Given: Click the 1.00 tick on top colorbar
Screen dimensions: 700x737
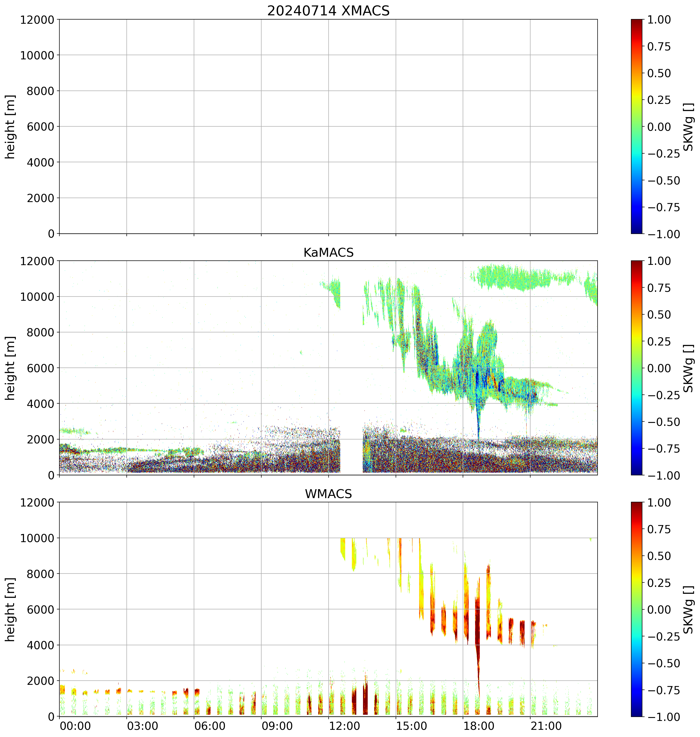Looking at the screenshot, I should (659, 20).
